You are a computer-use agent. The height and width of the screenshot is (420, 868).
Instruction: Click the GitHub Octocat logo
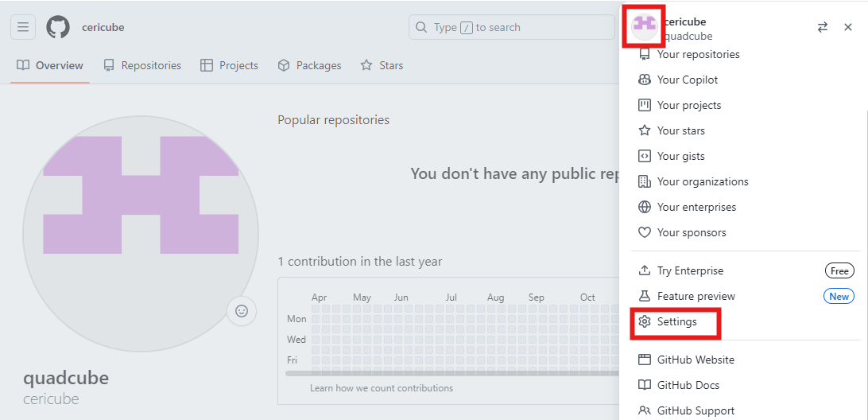pos(58,27)
